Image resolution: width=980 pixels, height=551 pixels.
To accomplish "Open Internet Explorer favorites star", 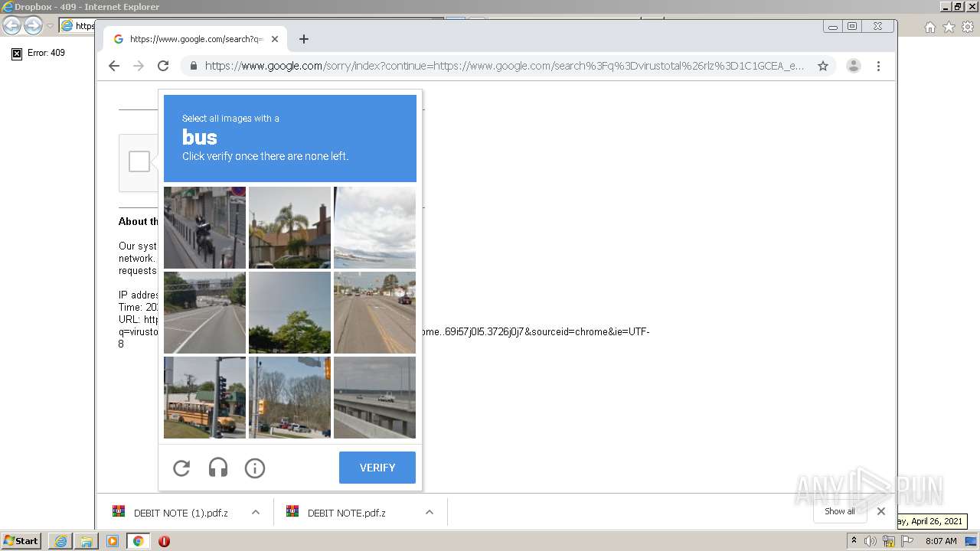I will [x=949, y=27].
